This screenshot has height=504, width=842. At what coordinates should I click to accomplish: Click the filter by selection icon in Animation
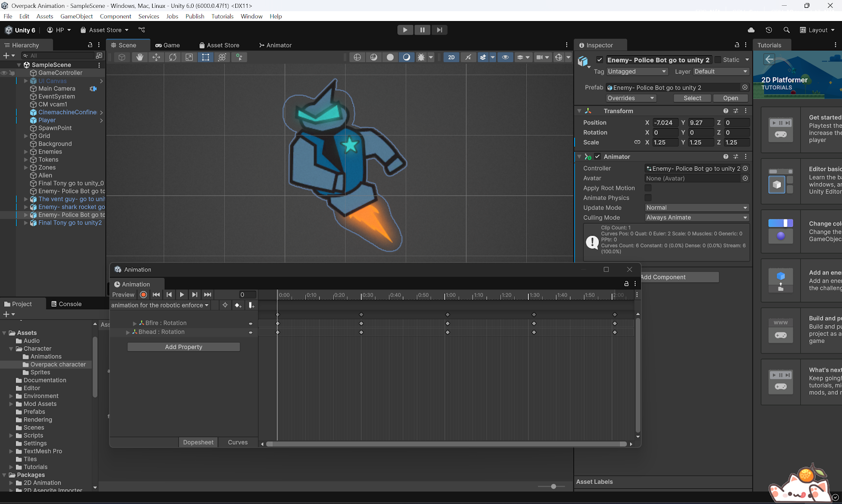225,305
